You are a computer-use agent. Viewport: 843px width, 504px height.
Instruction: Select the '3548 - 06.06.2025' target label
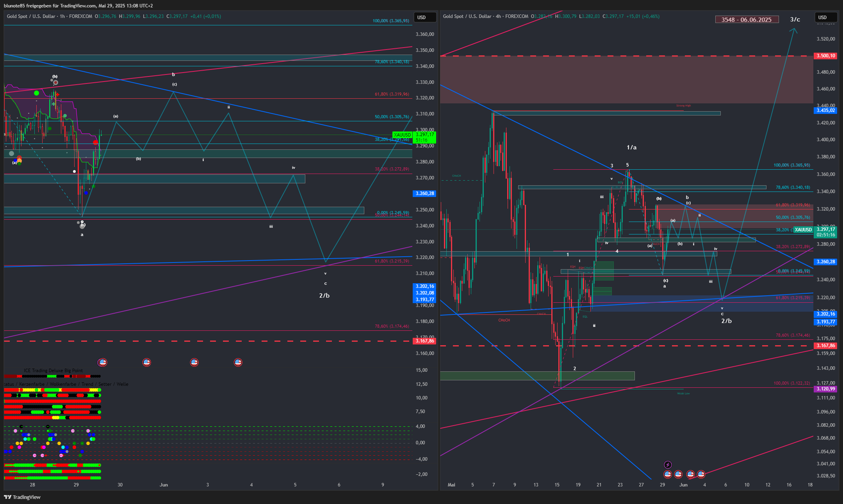pos(747,20)
